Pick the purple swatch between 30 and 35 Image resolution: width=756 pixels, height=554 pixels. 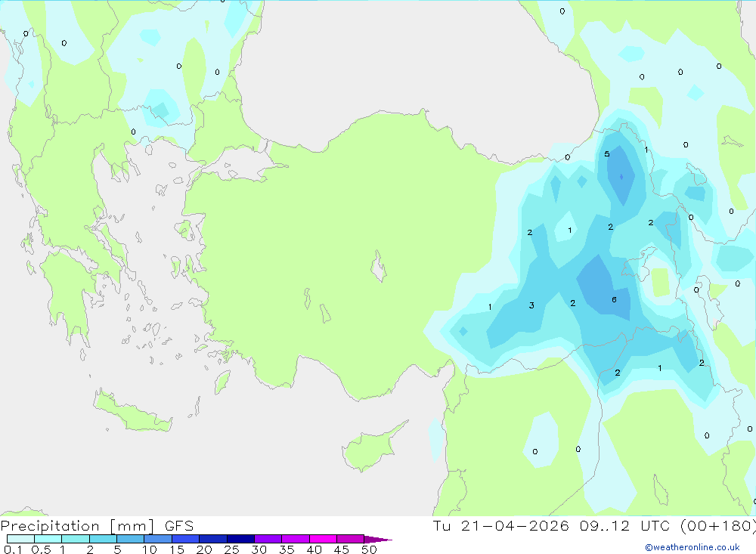[x=268, y=539]
